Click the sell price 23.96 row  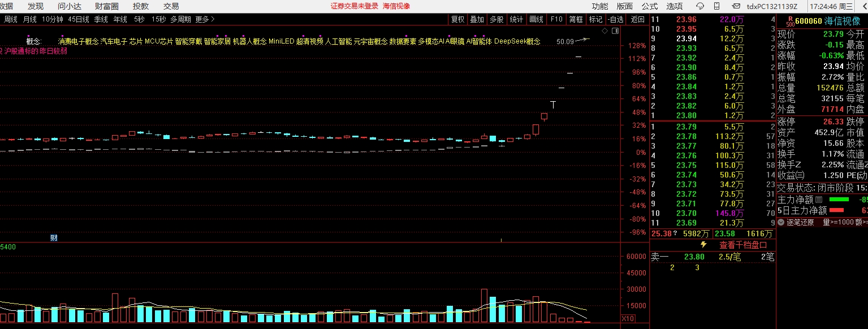click(x=712, y=19)
